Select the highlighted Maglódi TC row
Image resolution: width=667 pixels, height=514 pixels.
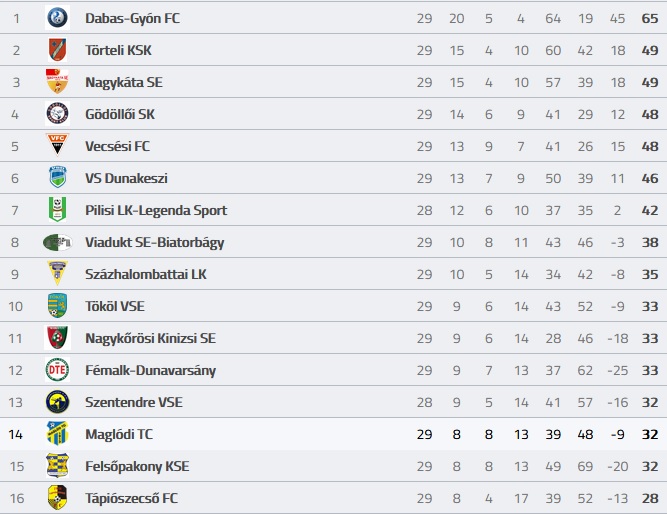tap(334, 434)
